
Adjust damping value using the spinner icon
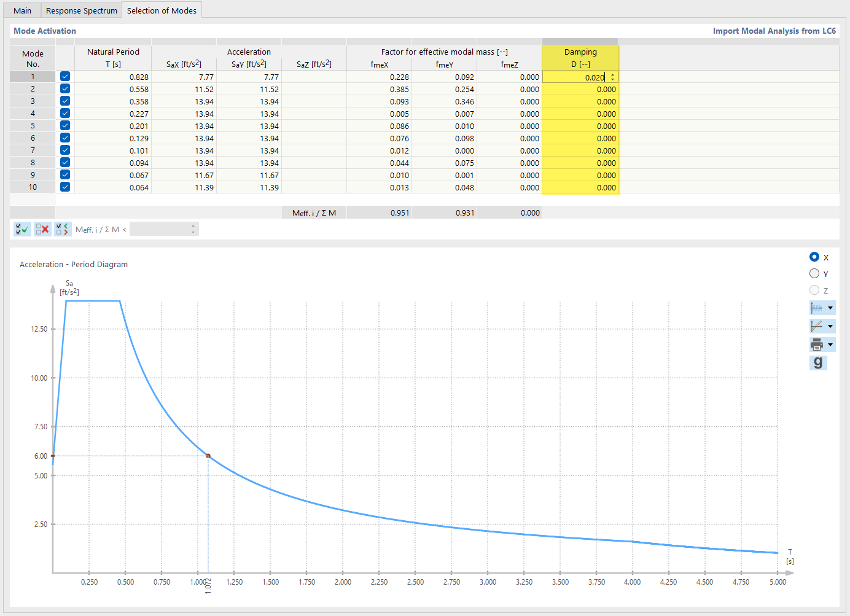(x=612, y=76)
